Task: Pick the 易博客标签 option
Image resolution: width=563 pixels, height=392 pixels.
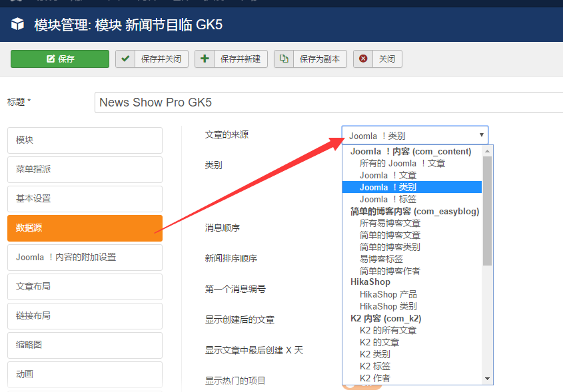Action: click(x=412, y=259)
